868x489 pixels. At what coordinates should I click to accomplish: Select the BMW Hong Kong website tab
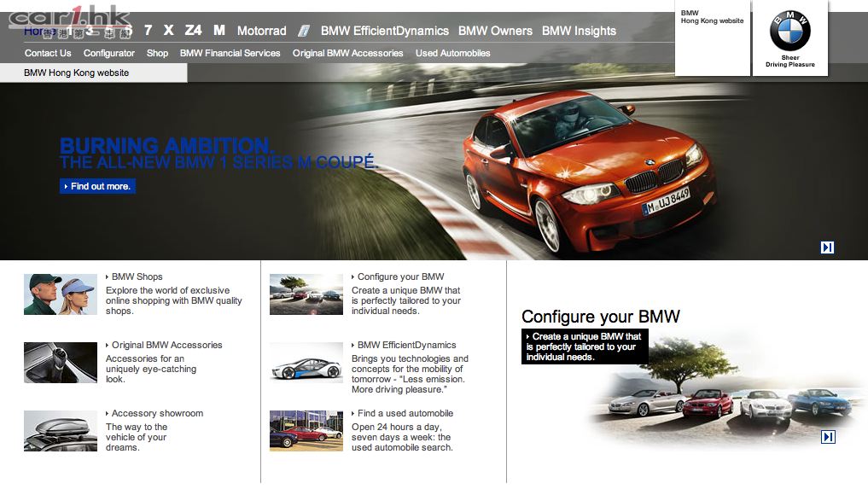94,73
